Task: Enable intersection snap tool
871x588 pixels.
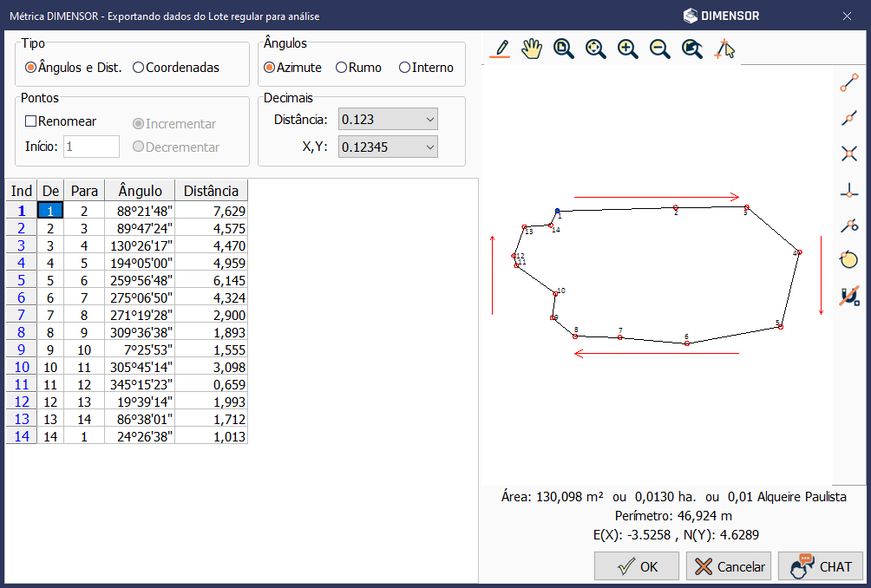Action: pyautogui.click(x=849, y=154)
